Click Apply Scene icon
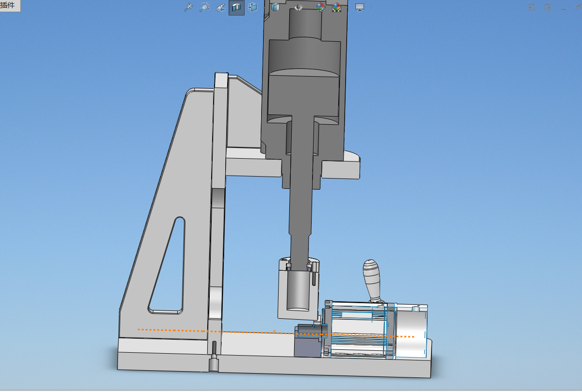This screenshot has height=392, width=582. (x=336, y=7)
